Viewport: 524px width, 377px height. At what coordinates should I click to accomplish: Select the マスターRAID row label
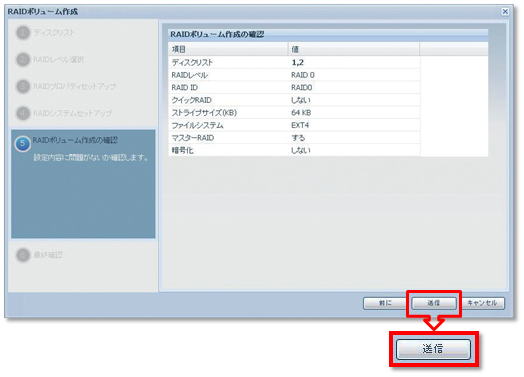tap(193, 138)
